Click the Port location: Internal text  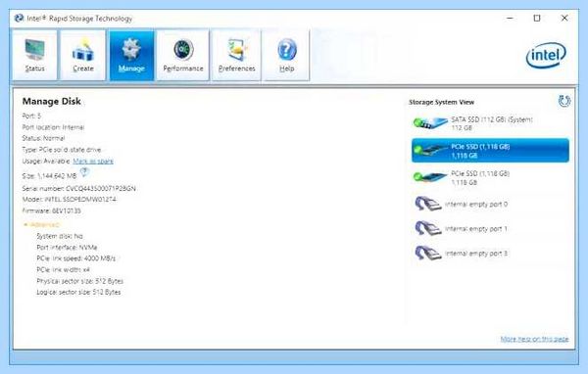53,127
